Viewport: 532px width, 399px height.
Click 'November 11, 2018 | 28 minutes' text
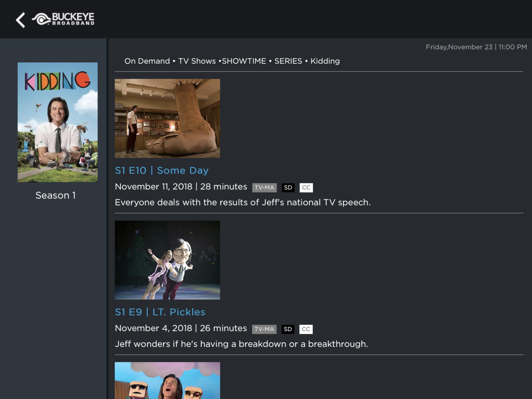[181, 187]
